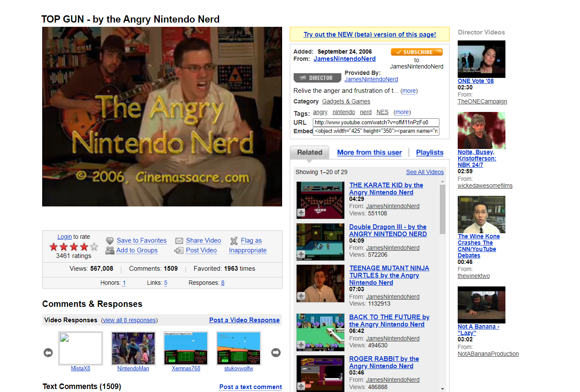Click the Add to Groups people icon
The image size is (580, 392).
[x=110, y=250]
